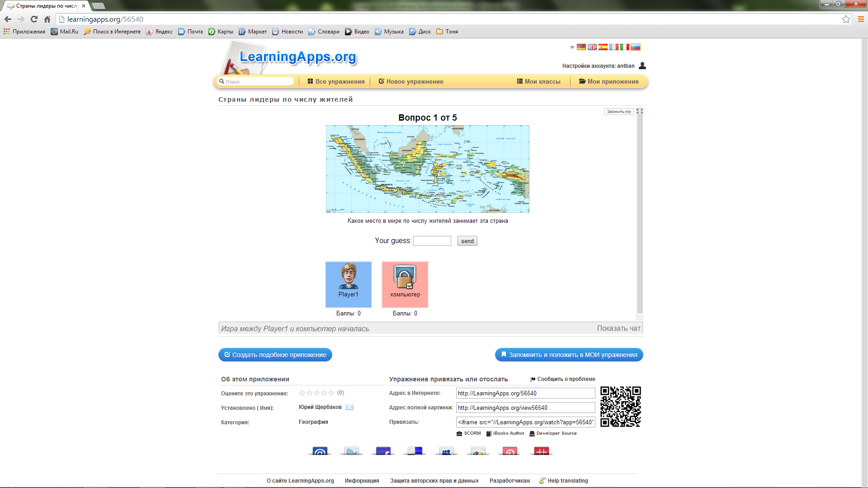Click the Your guess input box
This screenshot has height=488, width=868.
point(432,241)
